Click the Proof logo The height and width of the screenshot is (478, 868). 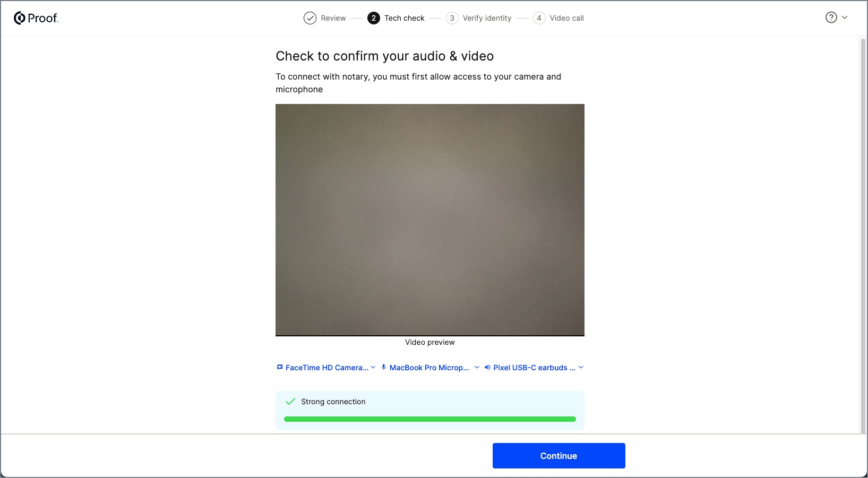(x=36, y=18)
